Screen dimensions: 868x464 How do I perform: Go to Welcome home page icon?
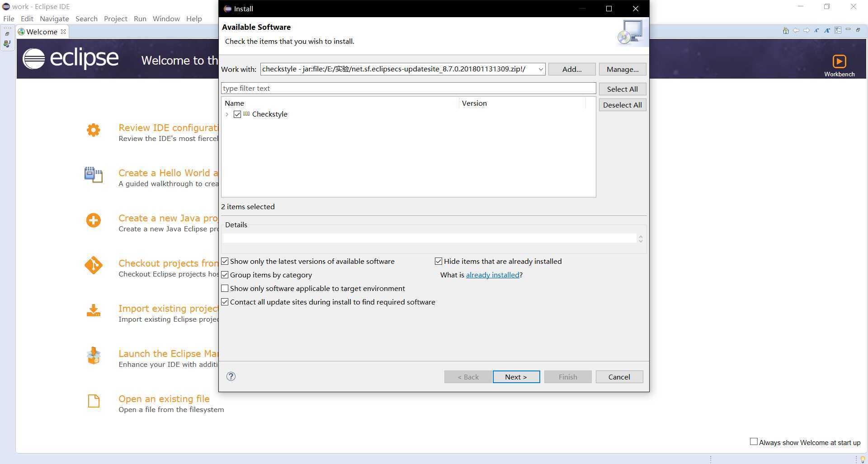click(786, 31)
